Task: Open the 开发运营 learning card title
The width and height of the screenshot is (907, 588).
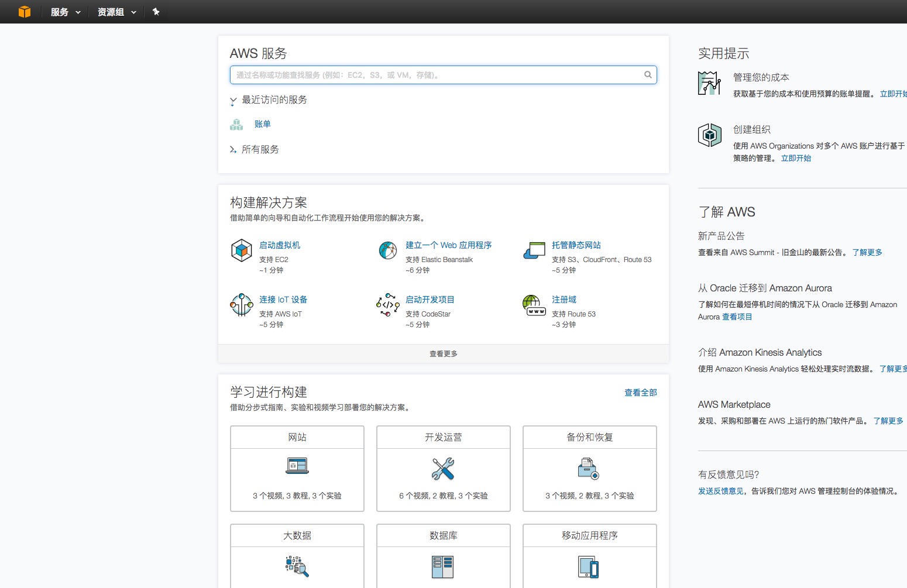Action: pyautogui.click(x=444, y=437)
